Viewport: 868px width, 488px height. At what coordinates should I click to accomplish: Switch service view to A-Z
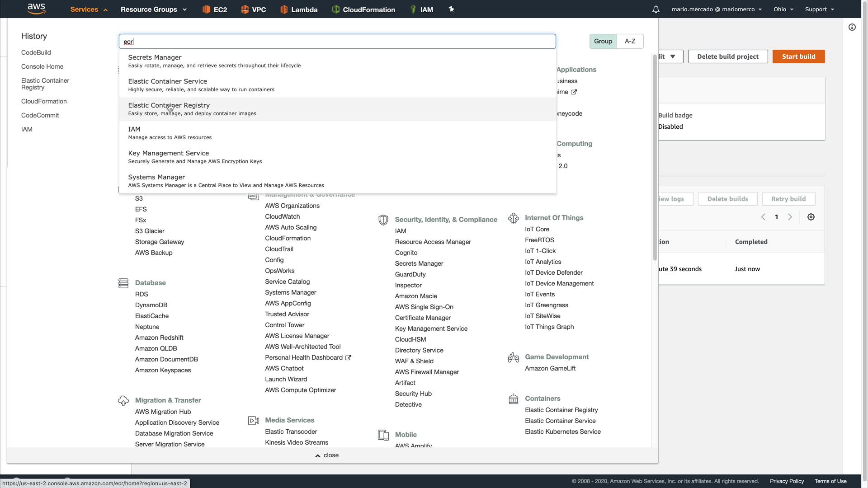pyautogui.click(x=630, y=41)
